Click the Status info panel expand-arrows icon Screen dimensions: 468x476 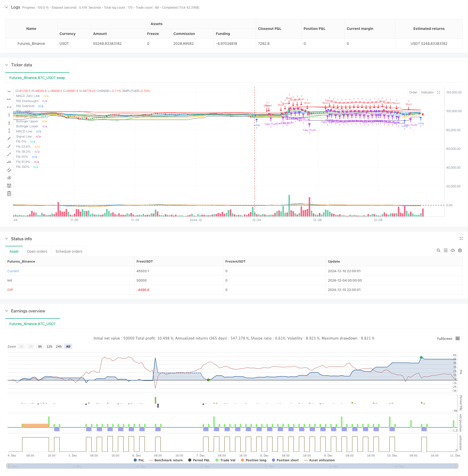click(x=461, y=239)
